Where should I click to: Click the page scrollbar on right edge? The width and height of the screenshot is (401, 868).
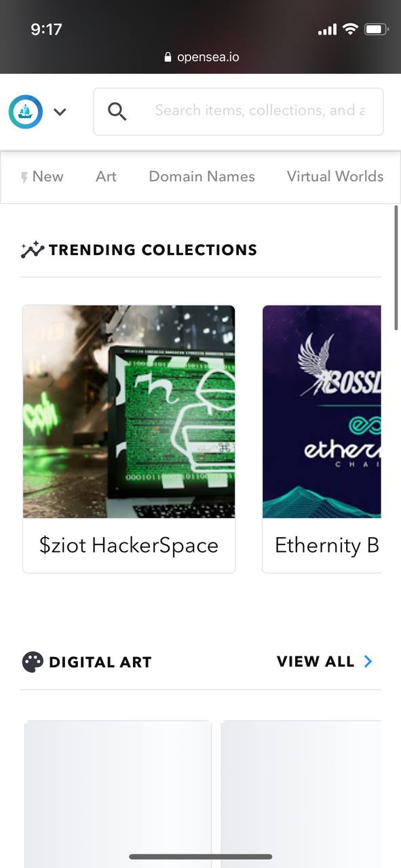(x=396, y=268)
